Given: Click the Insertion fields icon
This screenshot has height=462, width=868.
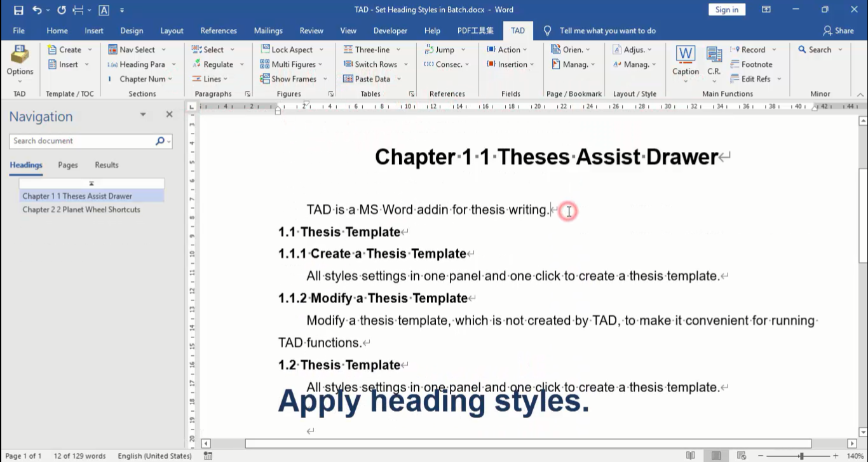Looking at the screenshot, I should (491, 64).
